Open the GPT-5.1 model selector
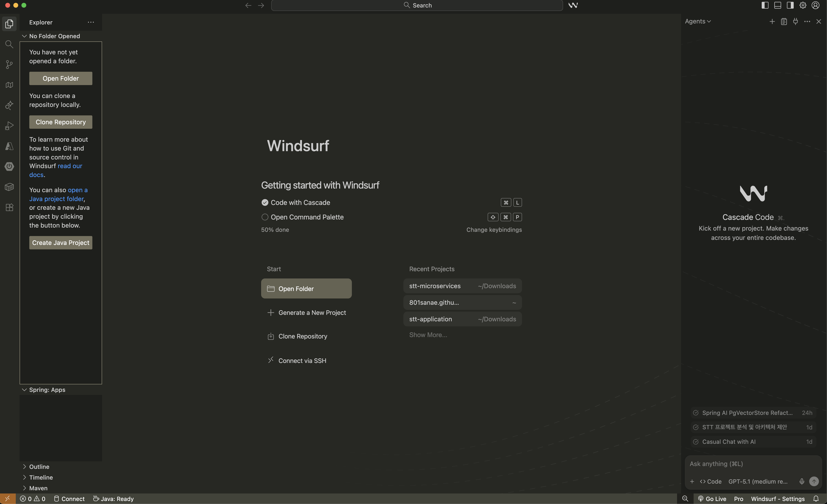827x504 pixels. (x=757, y=481)
